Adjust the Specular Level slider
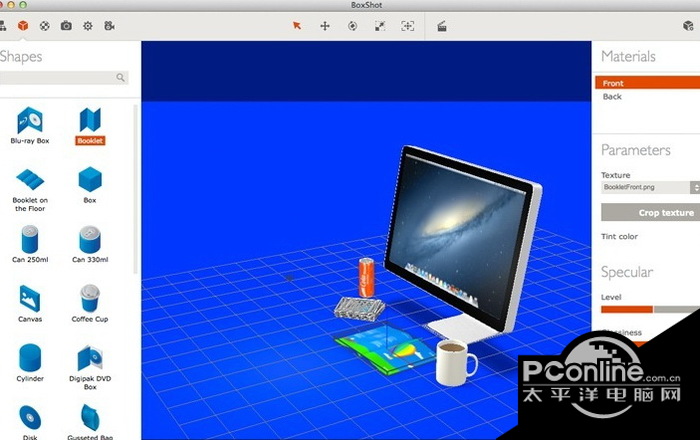 650,309
